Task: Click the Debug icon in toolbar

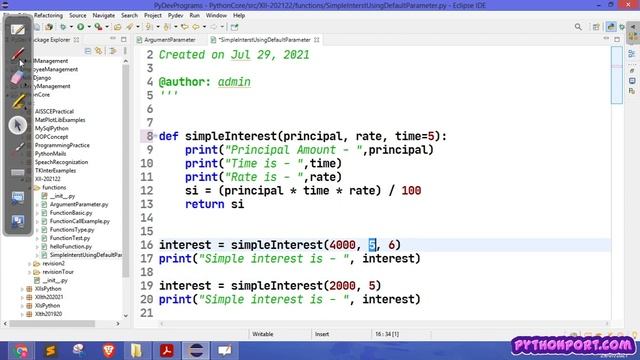Action: (63, 27)
